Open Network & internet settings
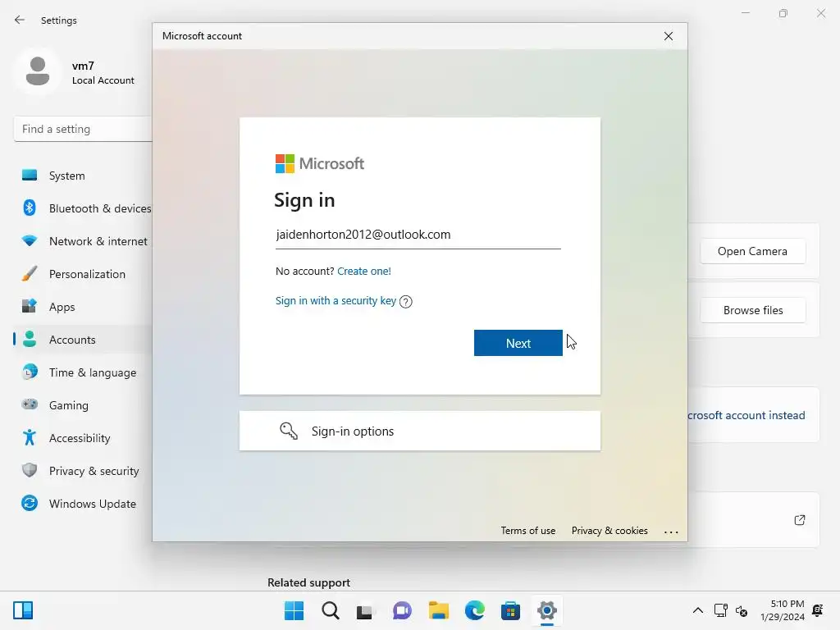840x630 pixels. point(84,241)
